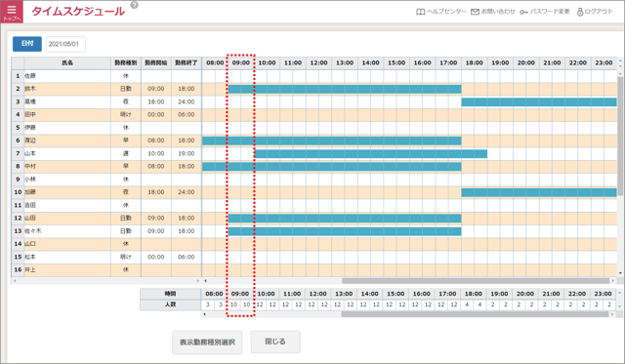Click the 人数 row label in headcount table
Viewport: 625px width, 364px height.
[170, 304]
